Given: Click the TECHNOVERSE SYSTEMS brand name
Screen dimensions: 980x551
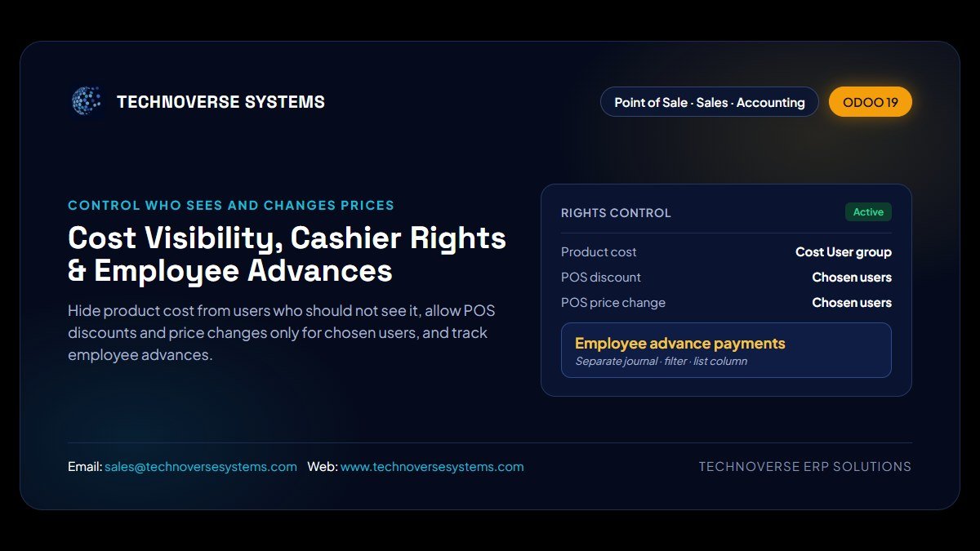Looking at the screenshot, I should 220,102.
